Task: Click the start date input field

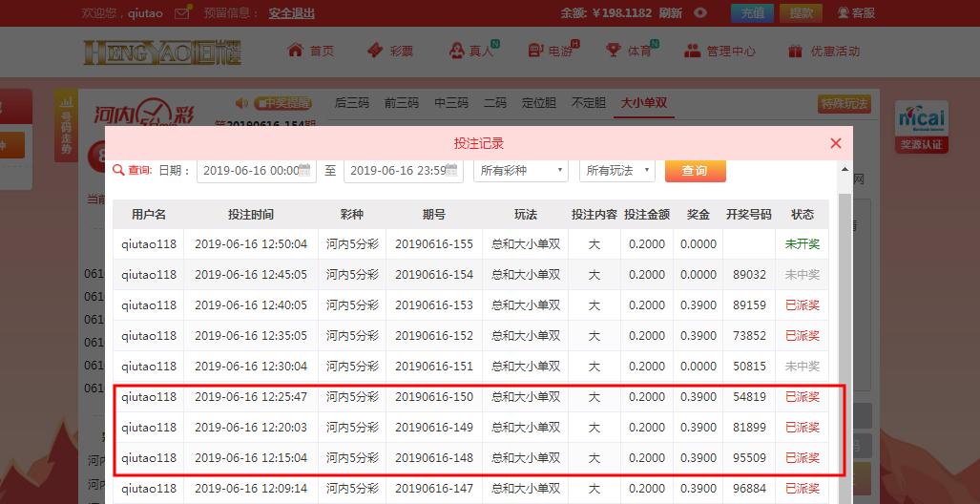Action: [x=248, y=170]
